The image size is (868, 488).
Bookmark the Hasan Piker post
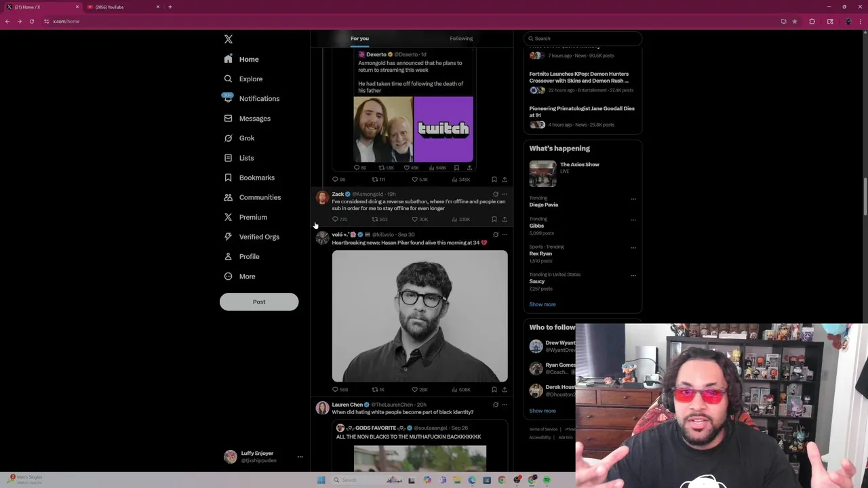(494, 390)
